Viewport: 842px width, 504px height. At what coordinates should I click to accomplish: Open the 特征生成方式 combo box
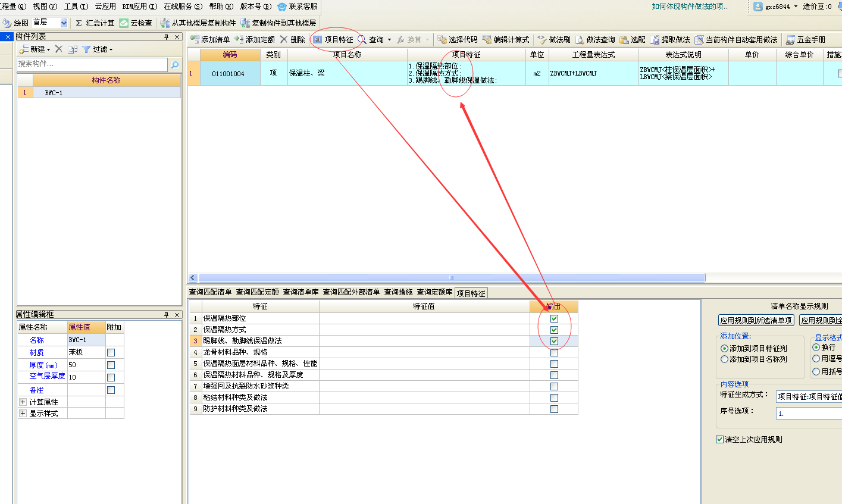[x=809, y=396]
